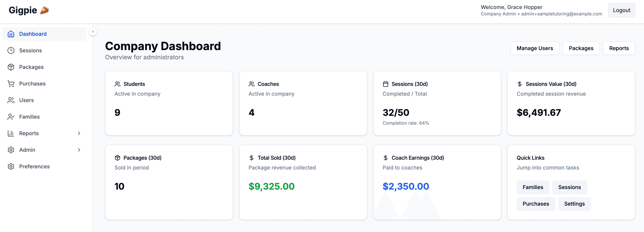
Task: Expand the Reports sidebar section
Action: click(79, 133)
